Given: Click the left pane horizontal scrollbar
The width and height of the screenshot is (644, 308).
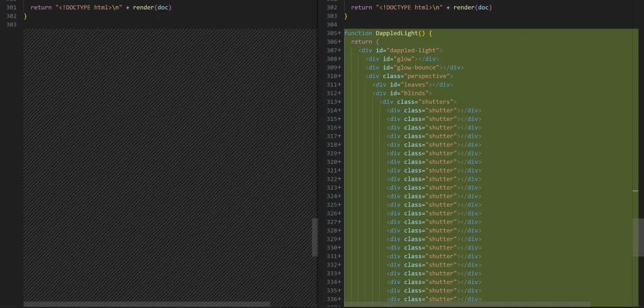Looking at the screenshot, I should click(147, 304).
